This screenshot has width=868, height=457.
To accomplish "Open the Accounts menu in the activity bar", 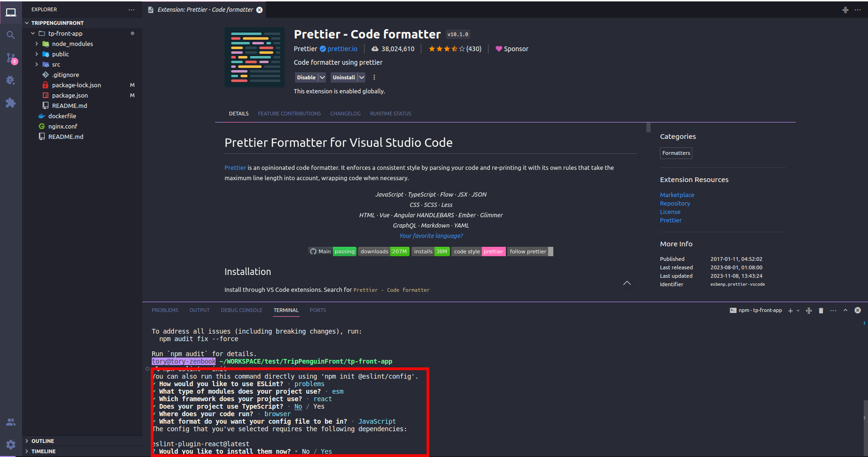I will [11, 422].
